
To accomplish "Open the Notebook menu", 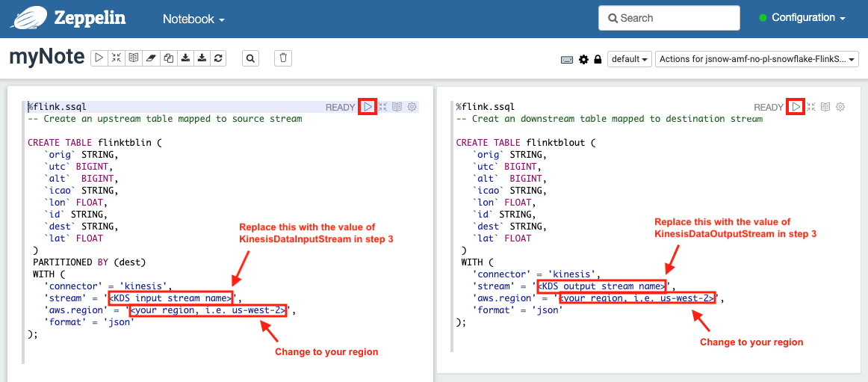I will tap(193, 19).
